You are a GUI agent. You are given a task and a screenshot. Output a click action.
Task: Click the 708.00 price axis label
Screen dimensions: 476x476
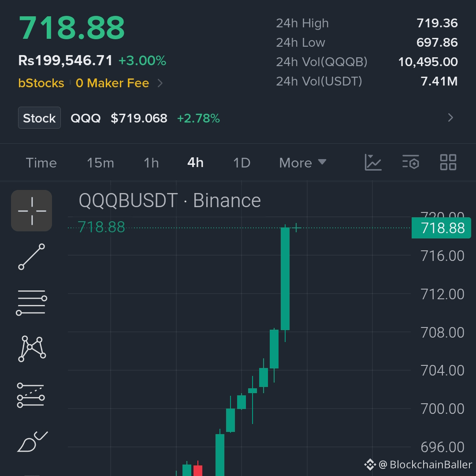coord(443,332)
